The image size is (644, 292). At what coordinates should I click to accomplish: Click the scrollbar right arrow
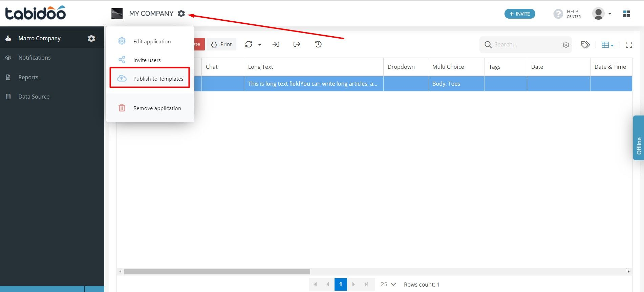[628, 272]
